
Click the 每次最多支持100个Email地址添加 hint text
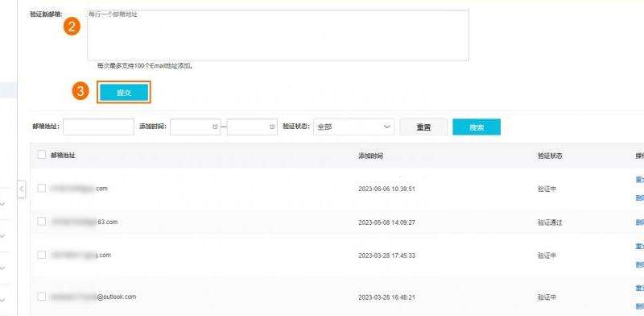[x=145, y=65]
